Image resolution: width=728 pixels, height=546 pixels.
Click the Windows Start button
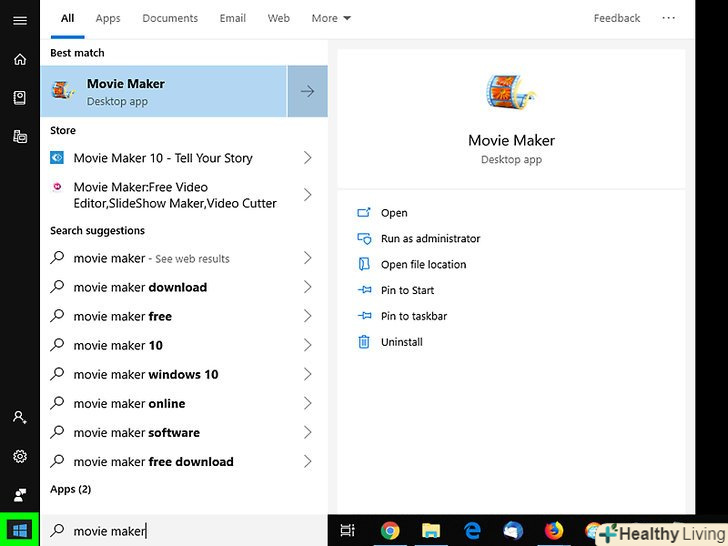point(19,530)
